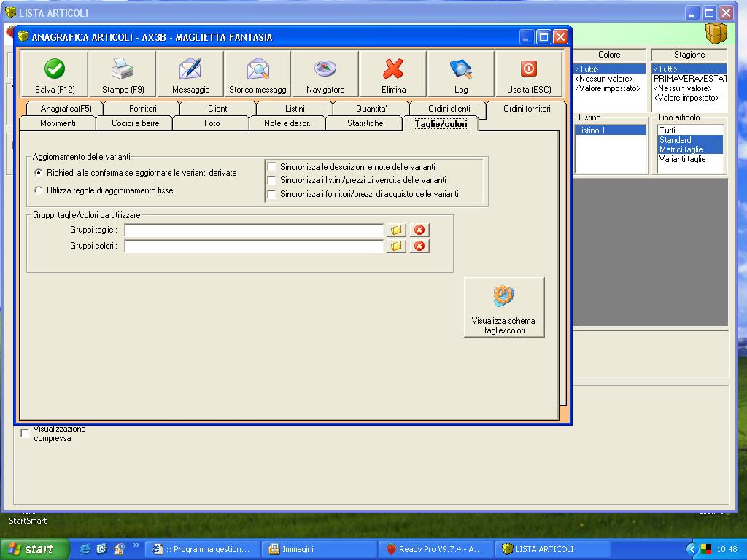Click Salva (F12) green checkmark button
Screen dimensions: 747x560
point(55,74)
